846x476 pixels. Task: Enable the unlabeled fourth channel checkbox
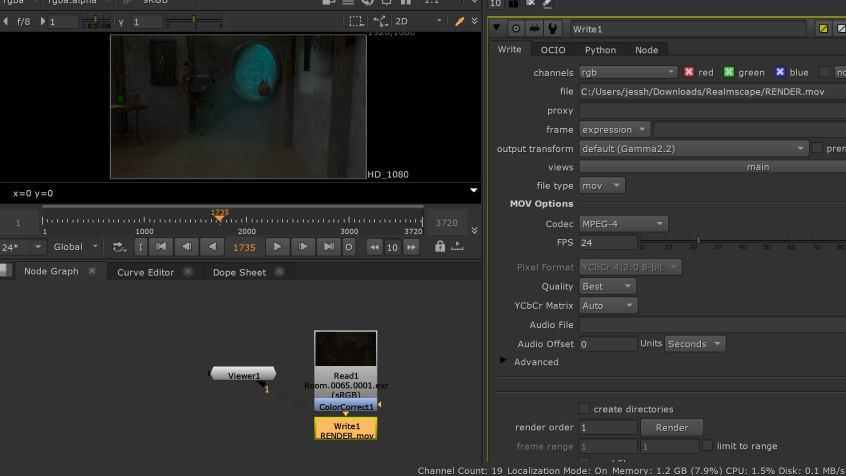[823, 72]
